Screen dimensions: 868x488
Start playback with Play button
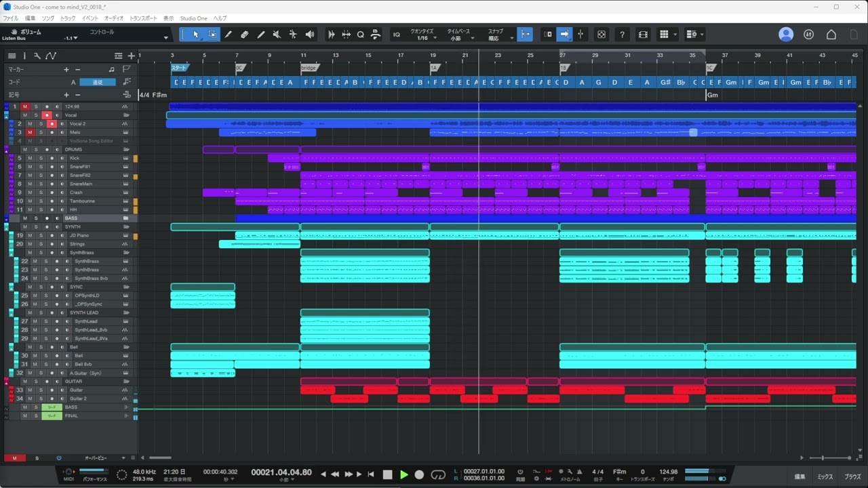coord(404,474)
